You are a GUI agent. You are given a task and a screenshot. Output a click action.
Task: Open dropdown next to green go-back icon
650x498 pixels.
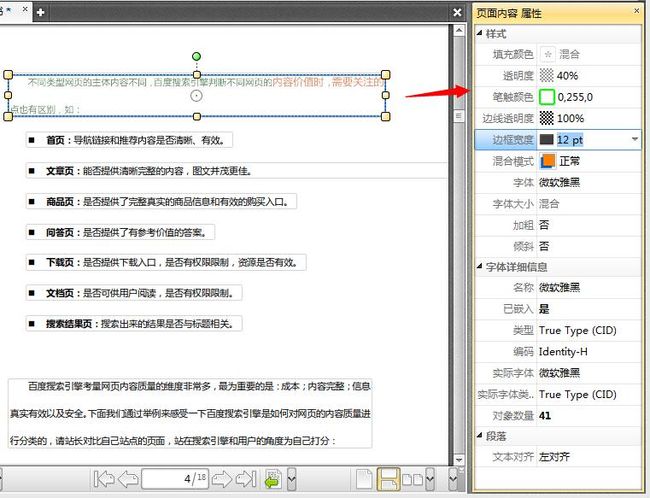click(291, 479)
